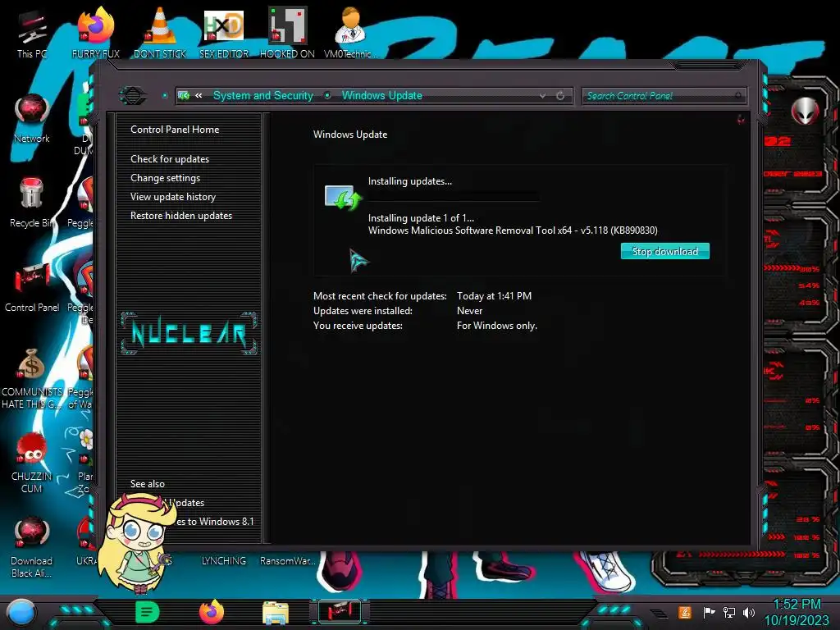Click the update installation progress bar
This screenshot has height=630, width=840.
(x=453, y=197)
